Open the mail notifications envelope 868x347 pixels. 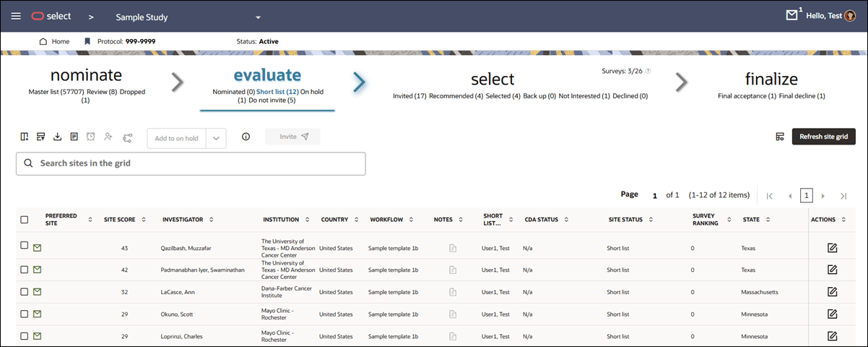[x=791, y=15]
